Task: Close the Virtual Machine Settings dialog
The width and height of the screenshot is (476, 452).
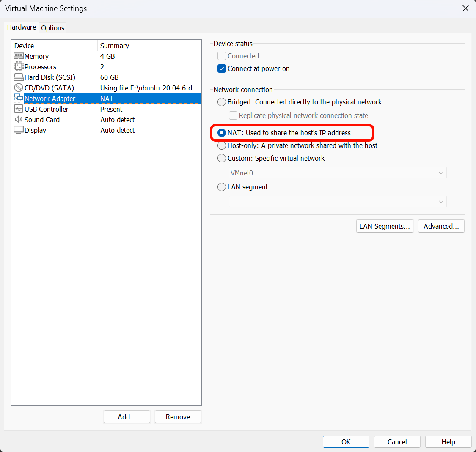Action: point(465,8)
